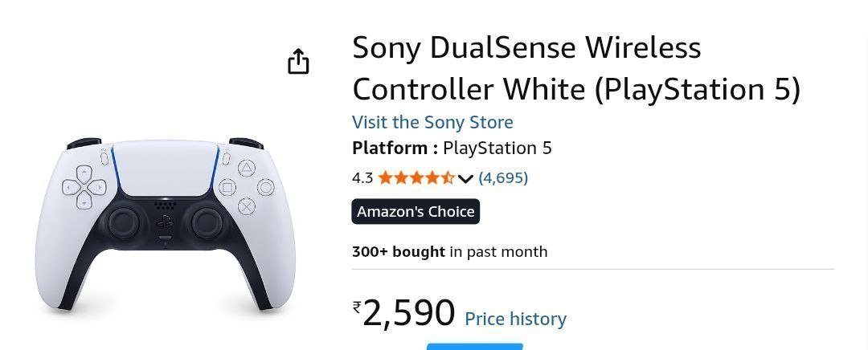Click the ₹2,590 price
This screenshot has width=868, height=350.
[x=403, y=313]
